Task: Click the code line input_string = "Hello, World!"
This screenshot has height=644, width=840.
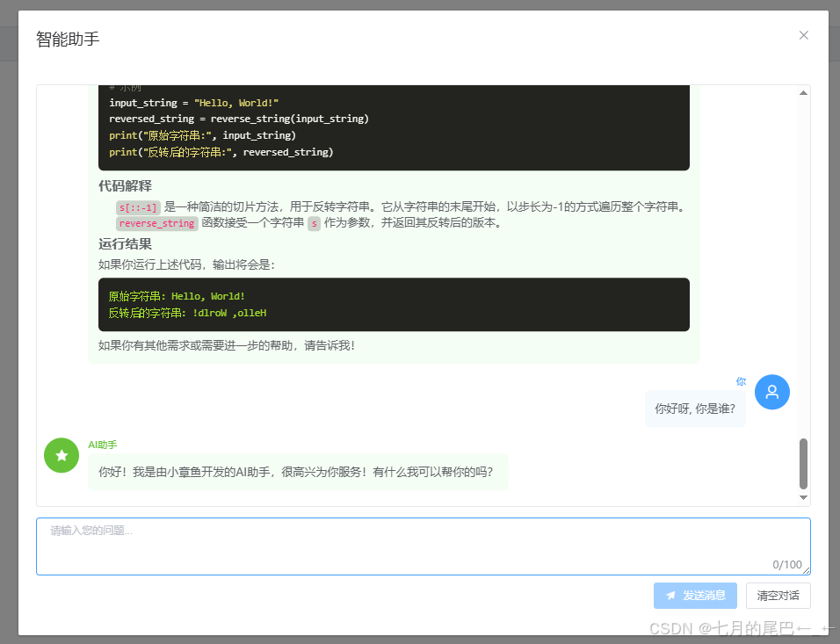Action: click(x=194, y=103)
